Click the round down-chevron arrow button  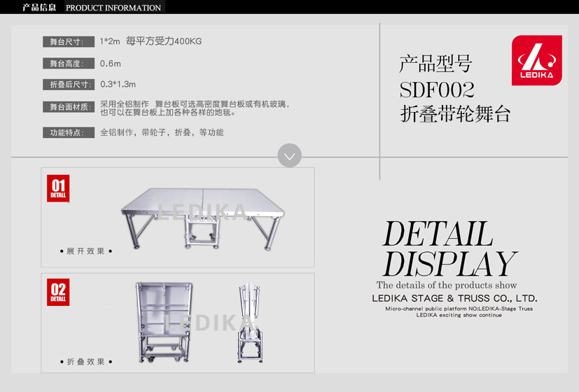pyautogui.click(x=290, y=155)
